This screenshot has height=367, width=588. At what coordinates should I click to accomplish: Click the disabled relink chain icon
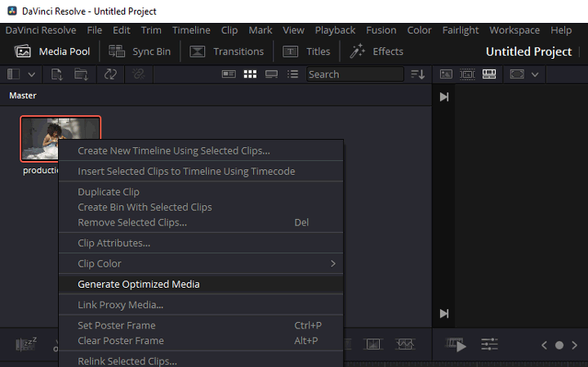139,74
